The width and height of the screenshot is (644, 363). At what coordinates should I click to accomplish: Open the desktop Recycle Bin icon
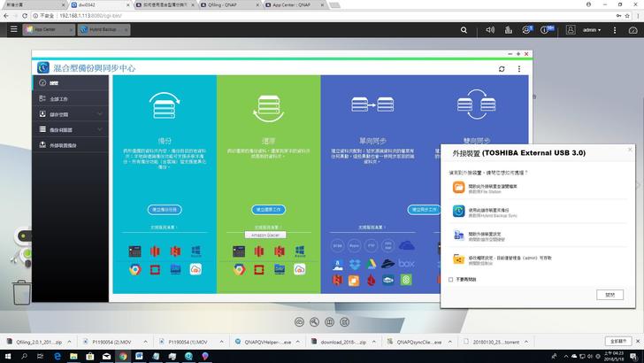click(x=21, y=291)
